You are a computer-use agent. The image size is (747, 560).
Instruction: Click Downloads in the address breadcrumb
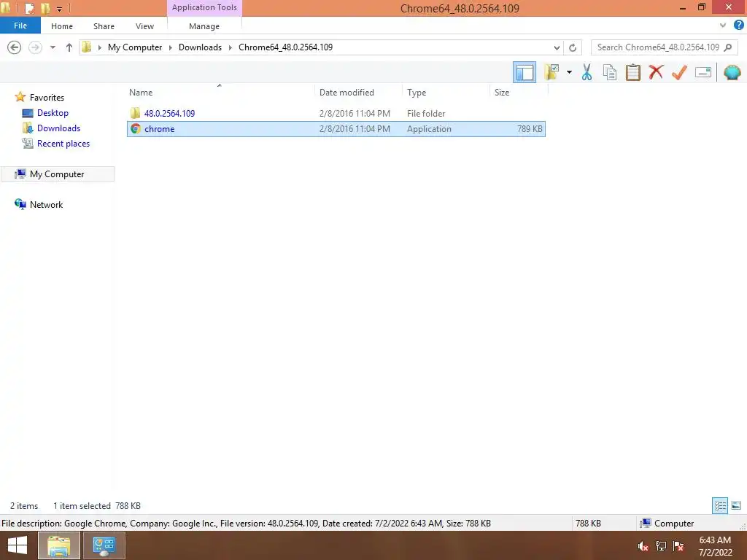[x=200, y=47]
